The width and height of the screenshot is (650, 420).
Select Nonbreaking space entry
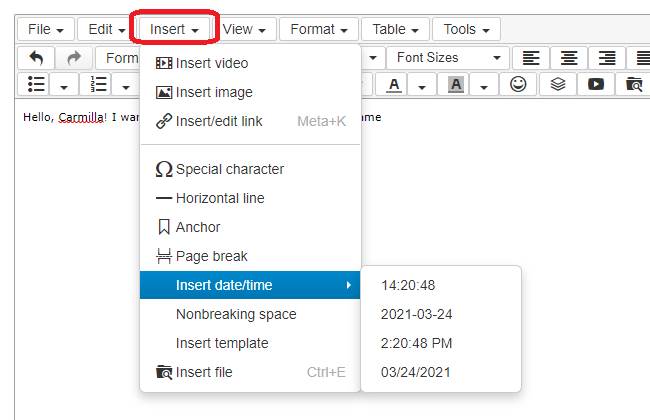click(x=250, y=314)
